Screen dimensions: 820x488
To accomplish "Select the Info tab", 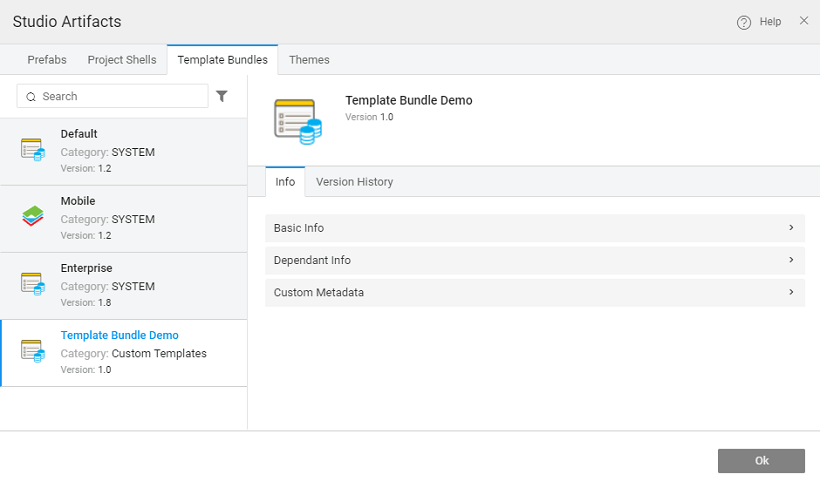I will point(285,182).
